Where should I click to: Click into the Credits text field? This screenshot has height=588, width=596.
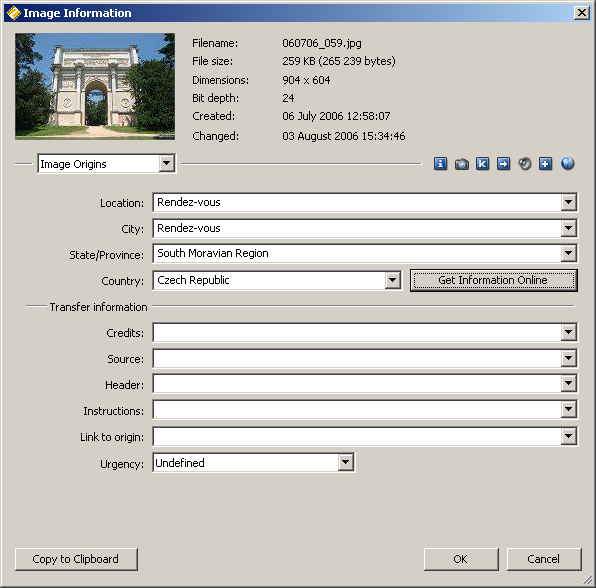(357, 333)
